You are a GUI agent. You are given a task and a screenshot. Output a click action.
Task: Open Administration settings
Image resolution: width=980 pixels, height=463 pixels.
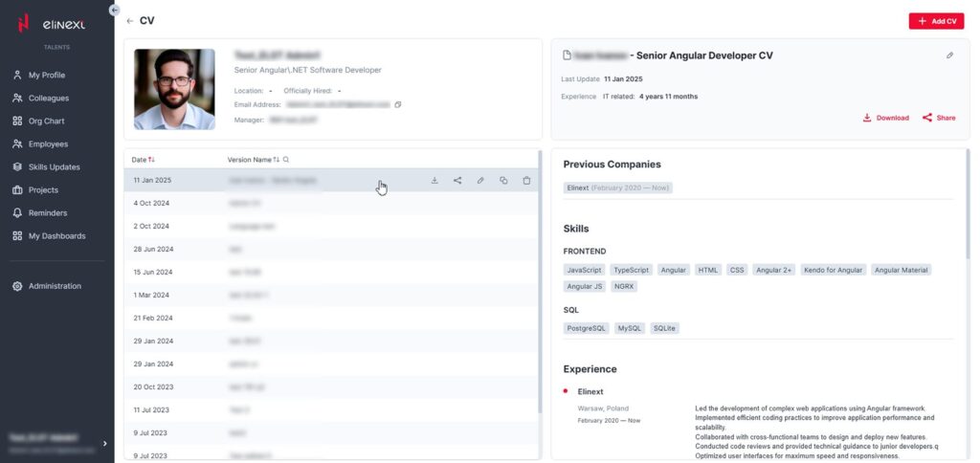tap(56, 286)
